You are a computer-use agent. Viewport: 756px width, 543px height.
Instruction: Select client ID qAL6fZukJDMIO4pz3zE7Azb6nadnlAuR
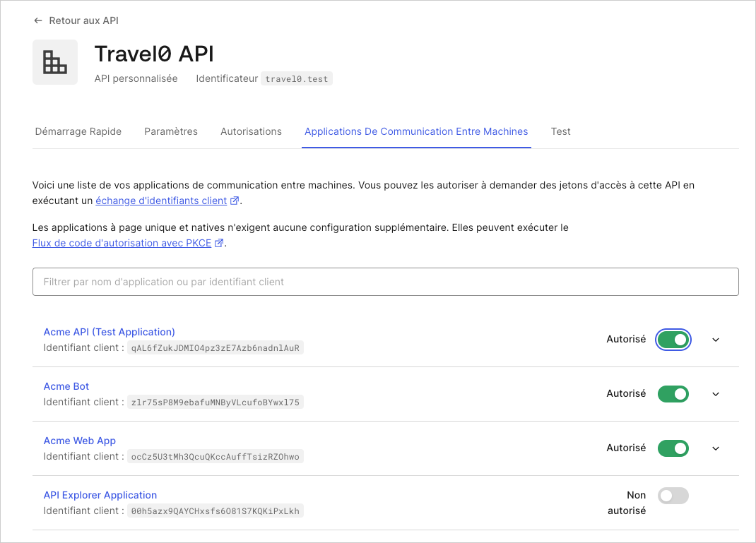tap(215, 348)
